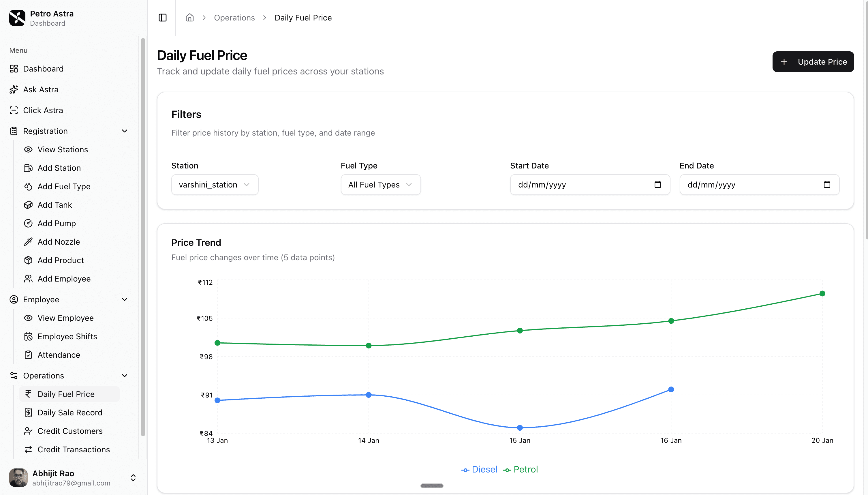Toggle Diesel visibility in the chart legend
Viewport: 868px width, 495px height.
[479, 469]
